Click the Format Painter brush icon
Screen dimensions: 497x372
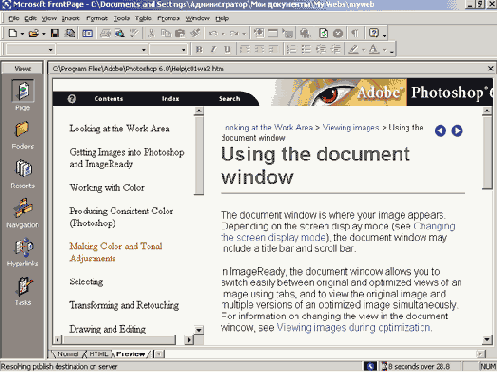(x=195, y=33)
